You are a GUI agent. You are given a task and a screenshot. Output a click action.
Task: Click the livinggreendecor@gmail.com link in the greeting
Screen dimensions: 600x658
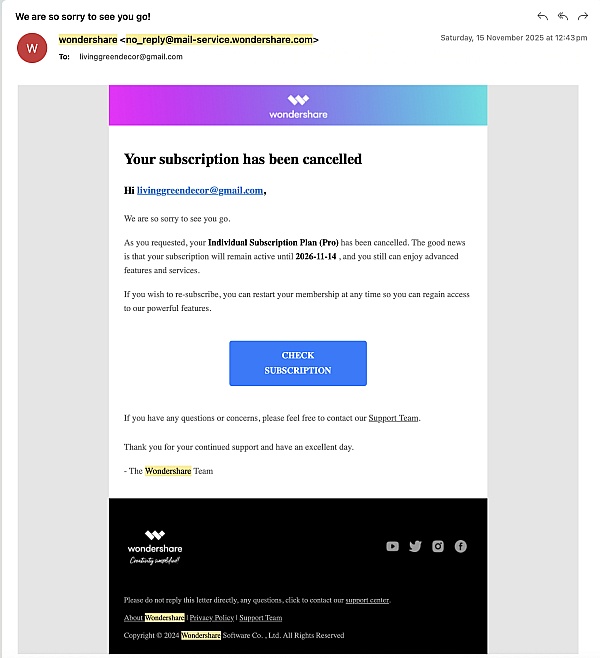pyautogui.click(x=200, y=190)
